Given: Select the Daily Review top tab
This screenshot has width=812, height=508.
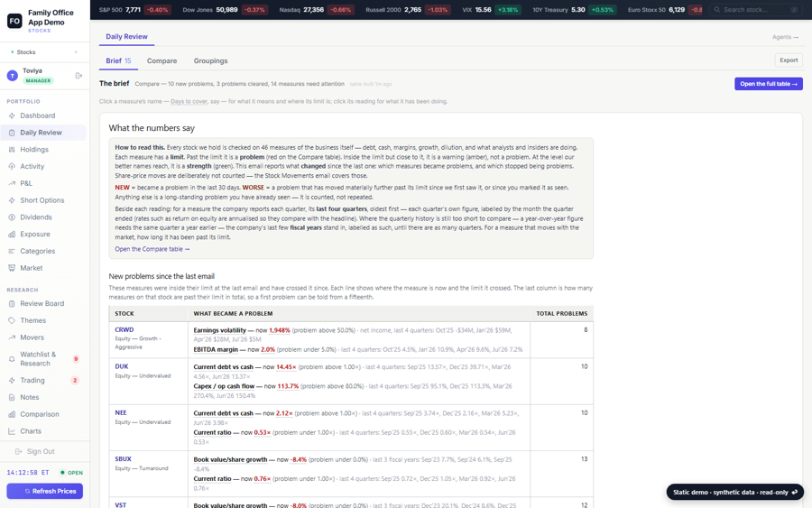Looking at the screenshot, I should pyautogui.click(x=126, y=36).
